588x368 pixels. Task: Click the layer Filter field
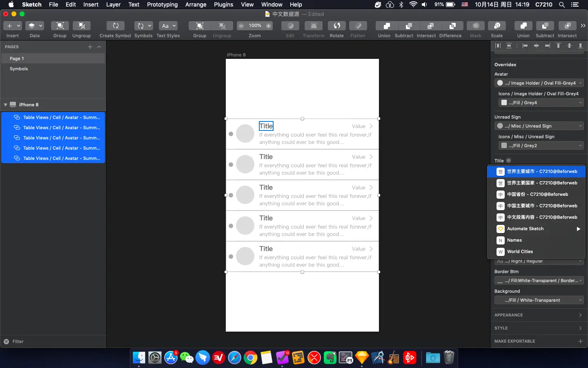53,341
